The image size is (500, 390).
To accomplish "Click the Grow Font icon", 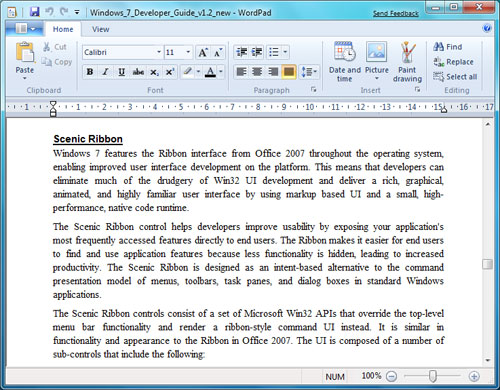I will [203, 52].
